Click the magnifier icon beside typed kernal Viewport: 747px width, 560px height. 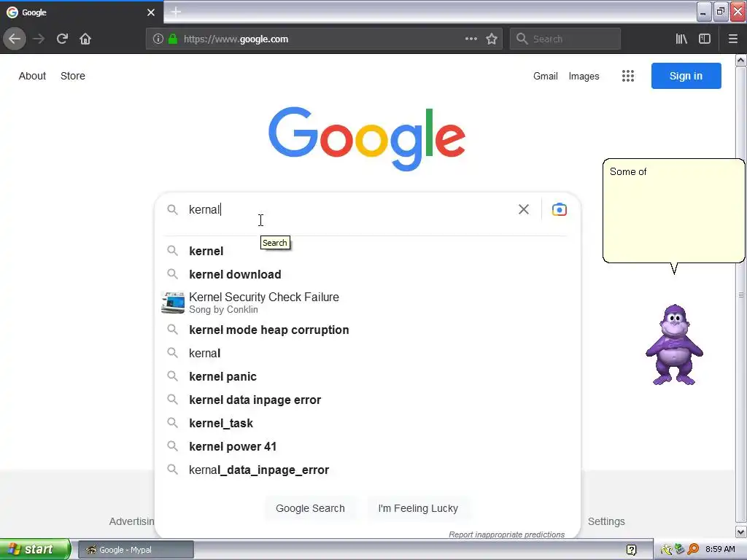point(172,209)
